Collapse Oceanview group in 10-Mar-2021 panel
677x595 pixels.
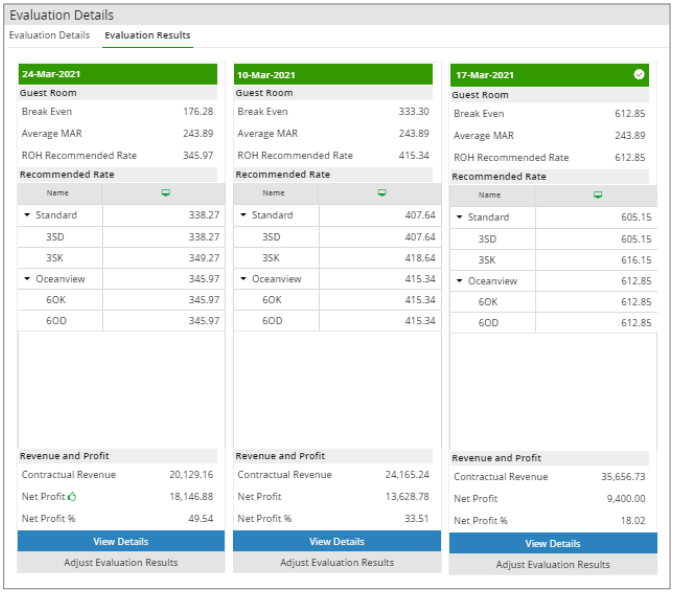tap(243, 279)
